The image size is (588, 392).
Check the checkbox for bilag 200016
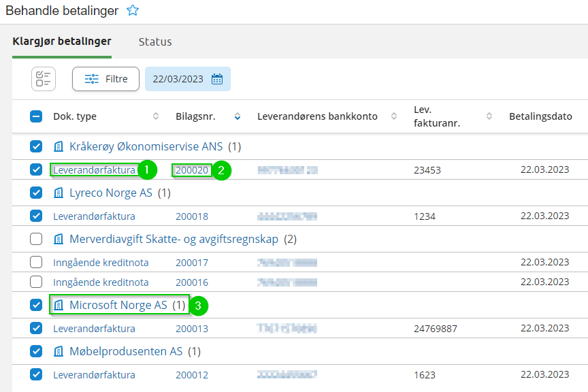coord(36,282)
